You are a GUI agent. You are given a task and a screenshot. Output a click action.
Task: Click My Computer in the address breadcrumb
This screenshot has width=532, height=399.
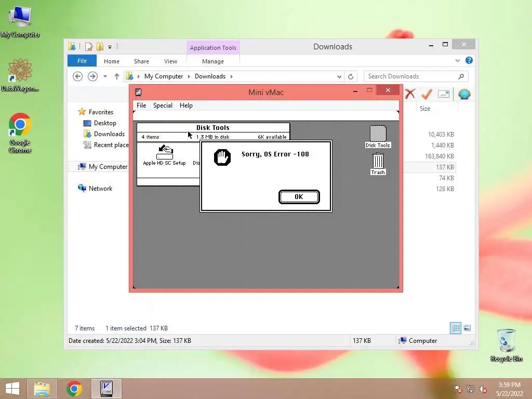[164, 76]
